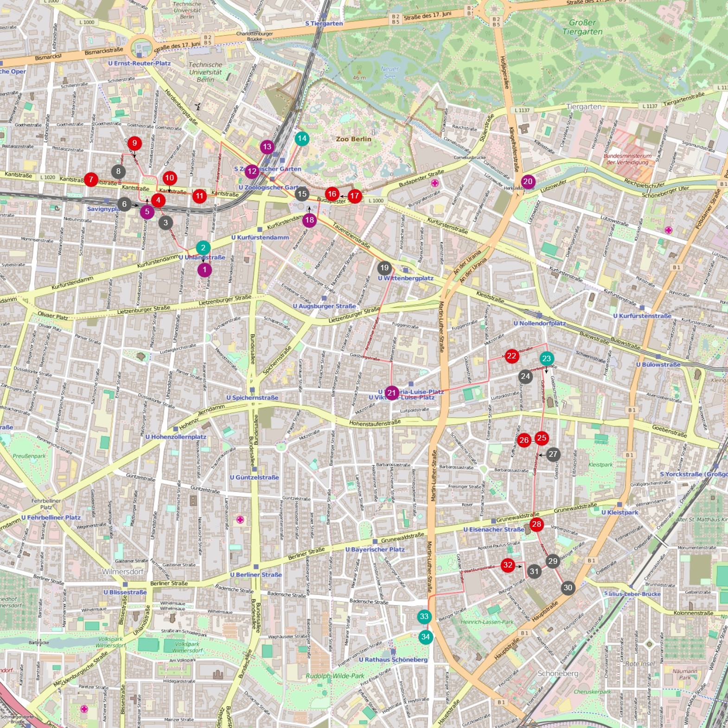Screen dimensions: 728x728
Task: Select the U Ernst-Reuter-Platz station label
Action: 140,64
